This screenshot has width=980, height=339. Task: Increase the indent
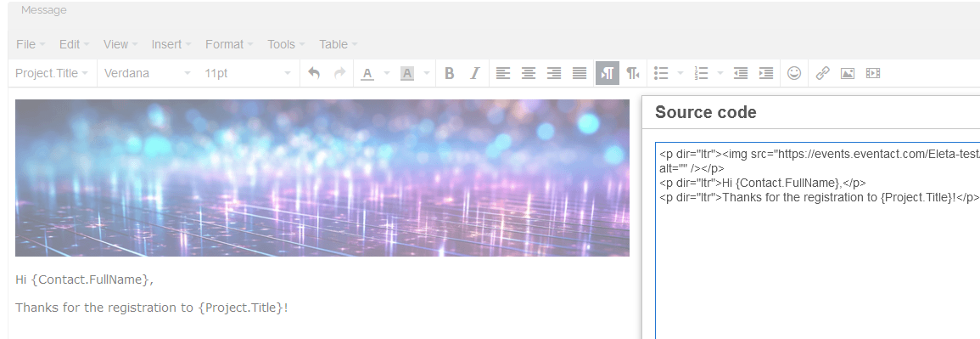765,73
